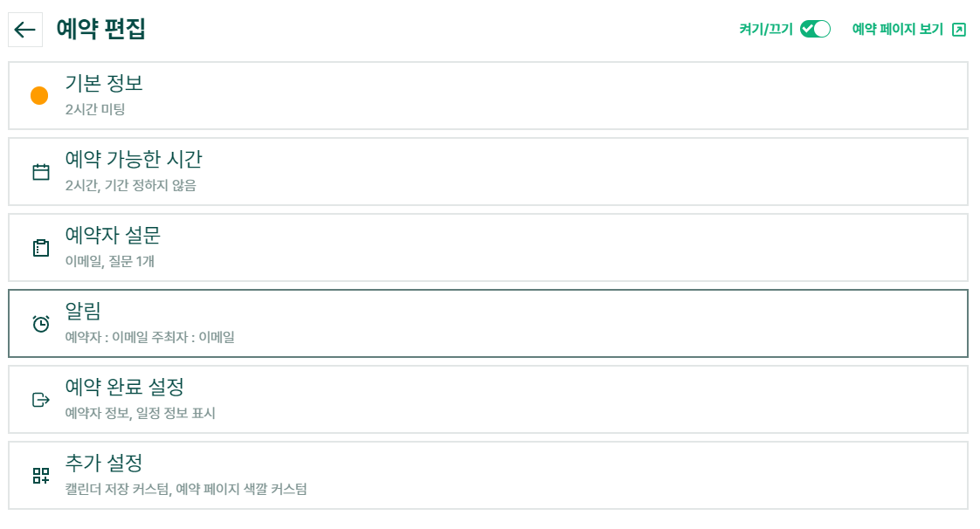The width and height of the screenshot is (980, 529).
Task: Click the calendar icon
Action: pyautogui.click(x=41, y=172)
